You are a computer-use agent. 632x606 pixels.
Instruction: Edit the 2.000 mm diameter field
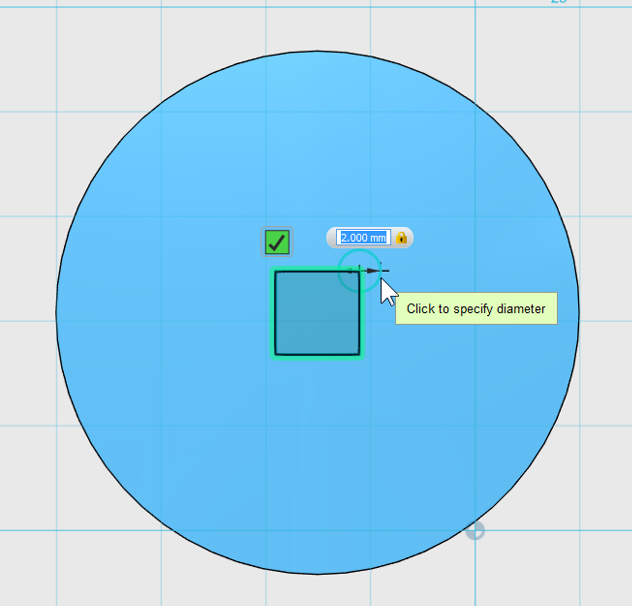pos(363,237)
